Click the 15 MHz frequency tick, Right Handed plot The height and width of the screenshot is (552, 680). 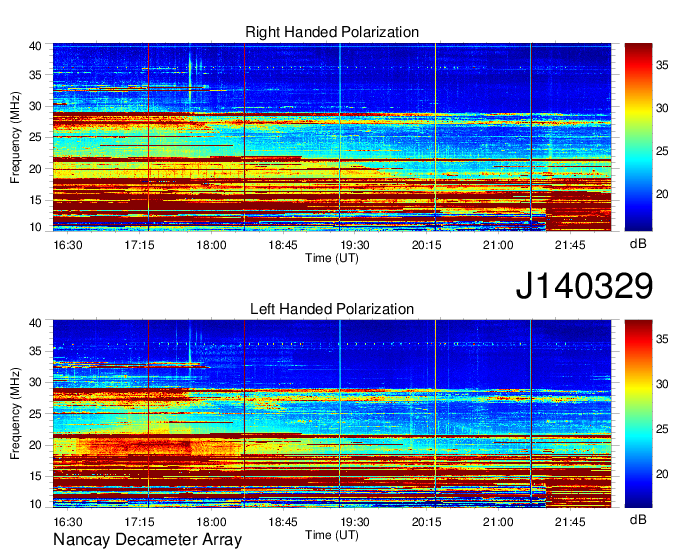click(35, 200)
